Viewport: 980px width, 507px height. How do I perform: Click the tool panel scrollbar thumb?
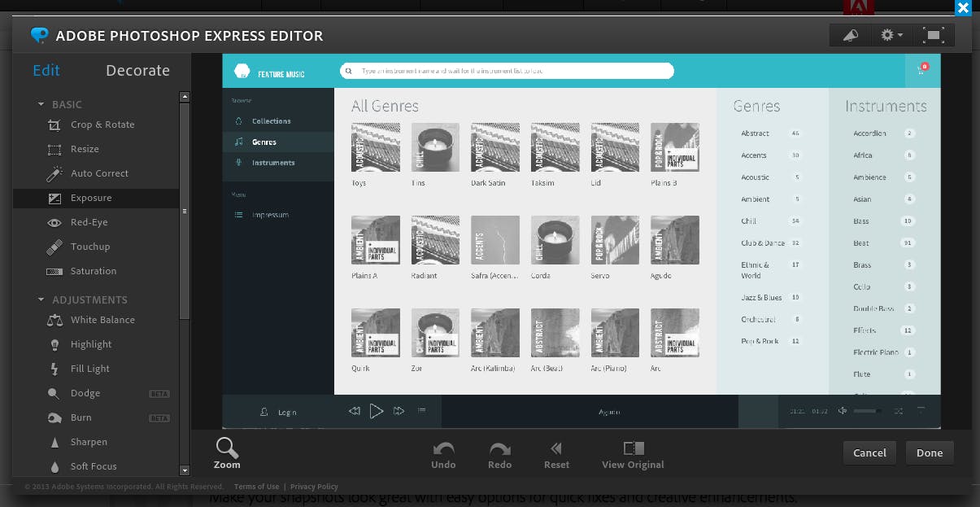[185, 211]
